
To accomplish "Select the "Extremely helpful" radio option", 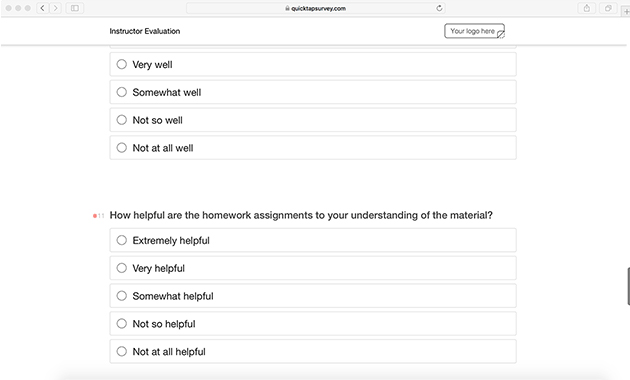I will (313, 240).
